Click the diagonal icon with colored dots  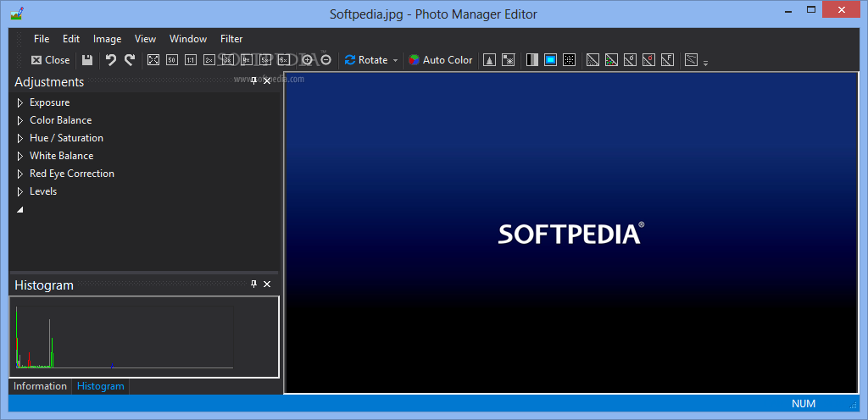pyautogui.click(x=611, y=59)
